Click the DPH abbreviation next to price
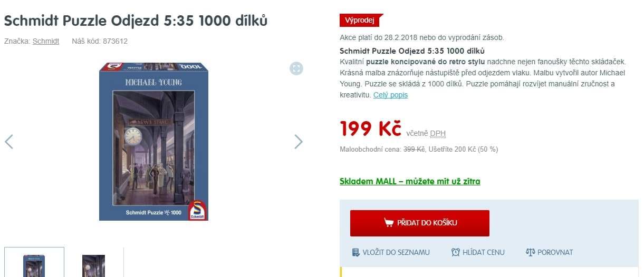Viewport: 644px width, 277px height. click(x=438, y=134)
